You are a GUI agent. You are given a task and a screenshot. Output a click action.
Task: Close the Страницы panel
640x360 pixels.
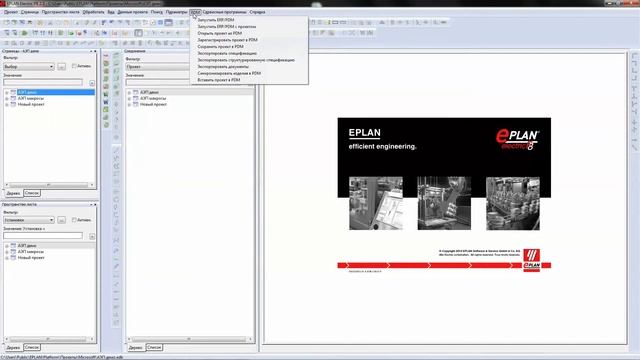[95, 51]
